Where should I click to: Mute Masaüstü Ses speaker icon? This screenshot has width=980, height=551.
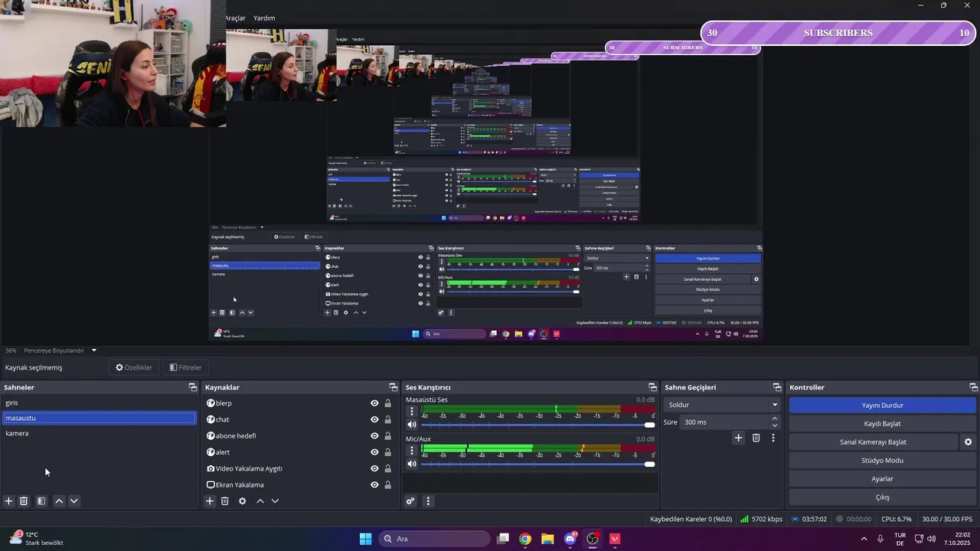point(412,425)
